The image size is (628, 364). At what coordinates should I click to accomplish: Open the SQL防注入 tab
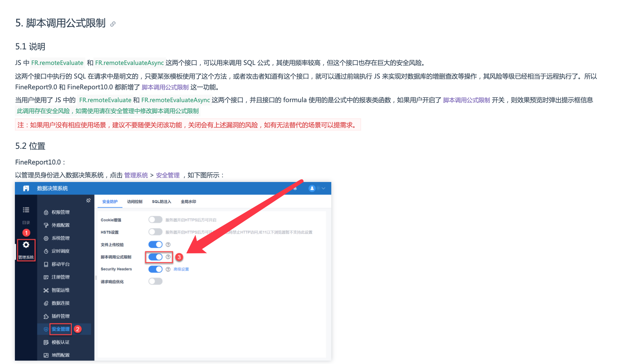tap(162, 202)
